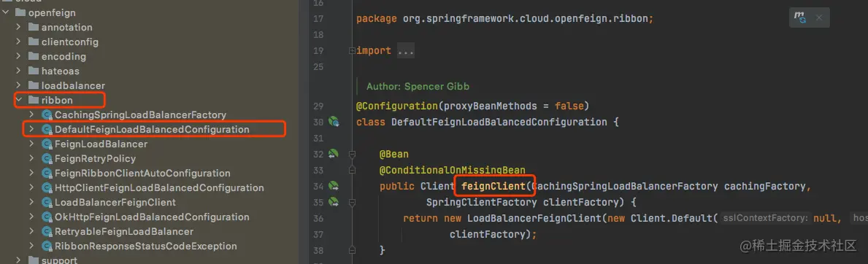Select the openfeign package label

[x=52, y=12]
